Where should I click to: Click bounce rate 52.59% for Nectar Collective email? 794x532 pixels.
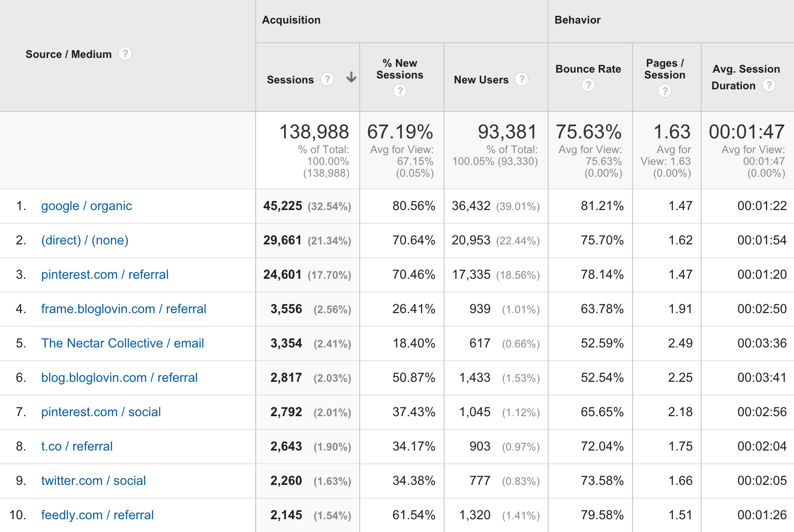[x=602, y=343]
